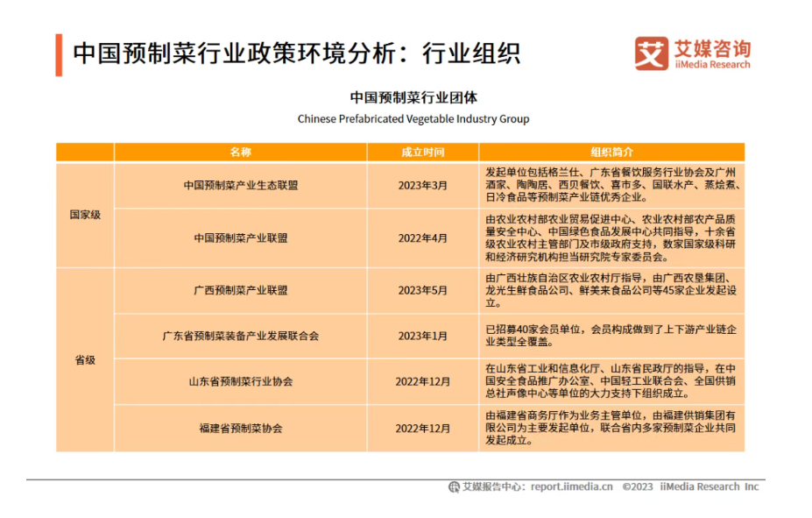Click the orange bar beside the slide title
The height and width of the screenshot is (518, 812).
click(58, 54)
